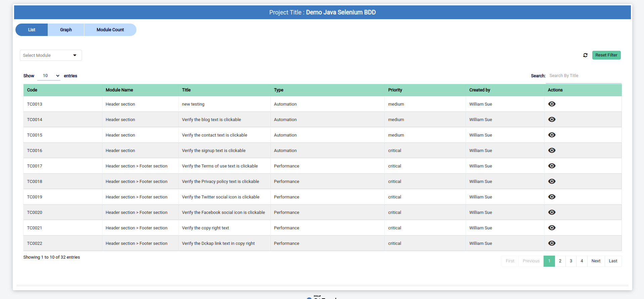Click the Search By Title field
This screenshot has height=299, width=644.
583,76
